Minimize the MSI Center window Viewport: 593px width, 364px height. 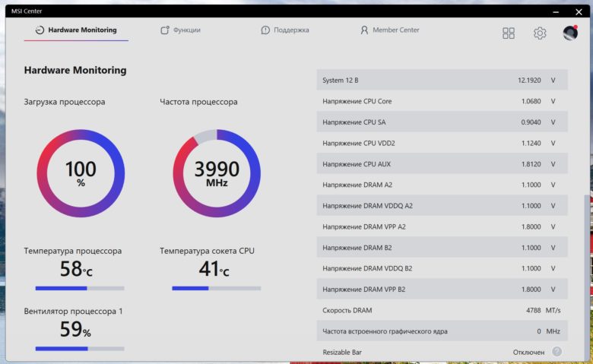coord(556,11)
